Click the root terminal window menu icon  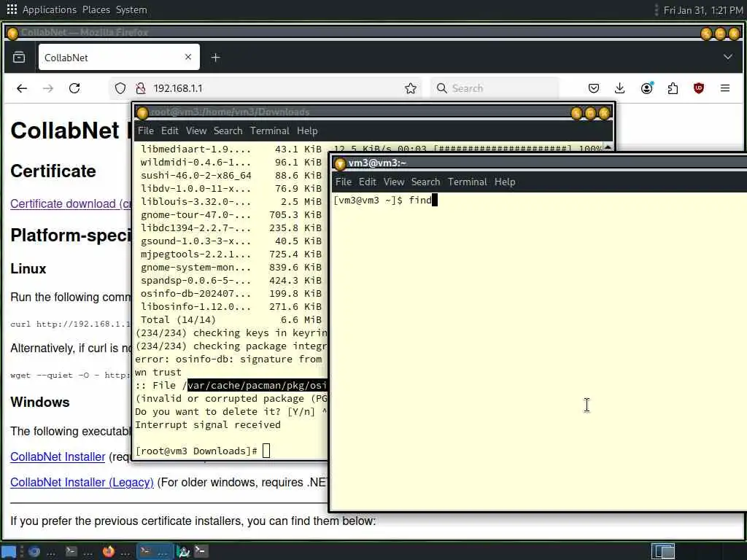pyautogui.click(x=142, y=113)
